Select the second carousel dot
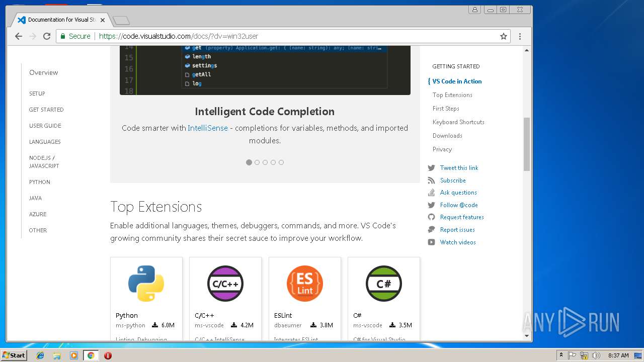644x362 pixels. [x=257, y=162]
